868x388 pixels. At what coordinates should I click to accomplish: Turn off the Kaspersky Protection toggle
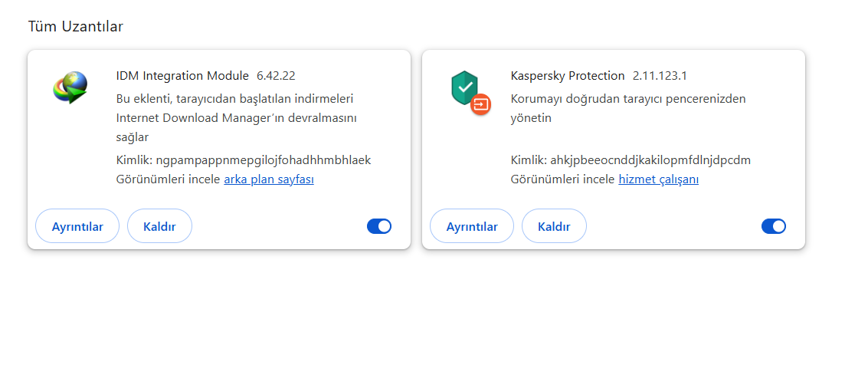774,226
